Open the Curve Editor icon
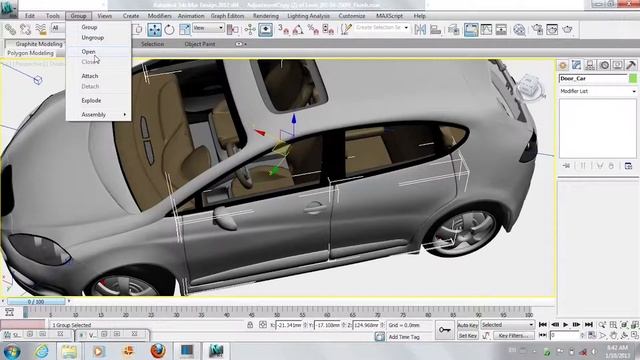 tap(486, 29)
